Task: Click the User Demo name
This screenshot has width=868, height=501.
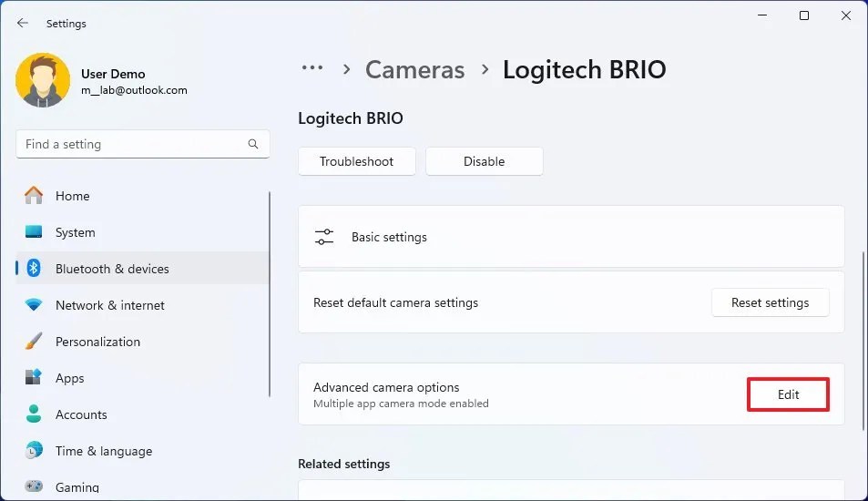Action: pos(113,74)
